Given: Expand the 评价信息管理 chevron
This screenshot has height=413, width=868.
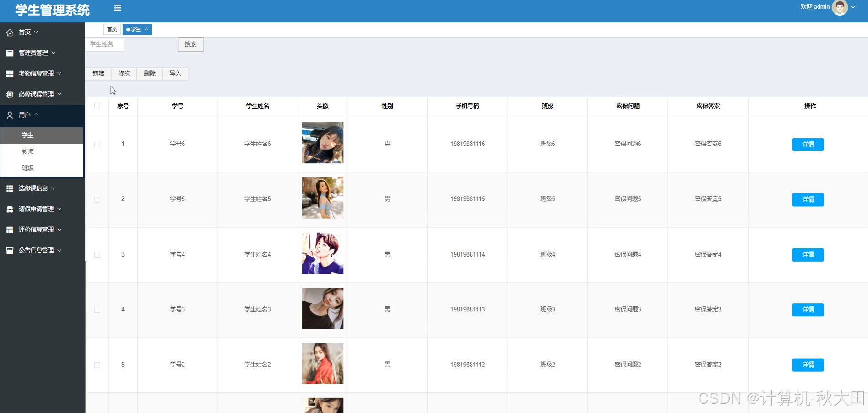Looking at the screenshot, I should coord(60,229).
